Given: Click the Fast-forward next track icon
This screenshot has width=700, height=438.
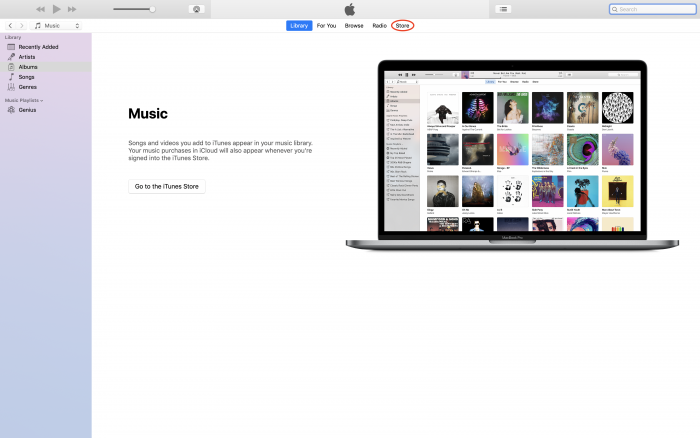Looking at the screenshot, I should tap(72, 9).
